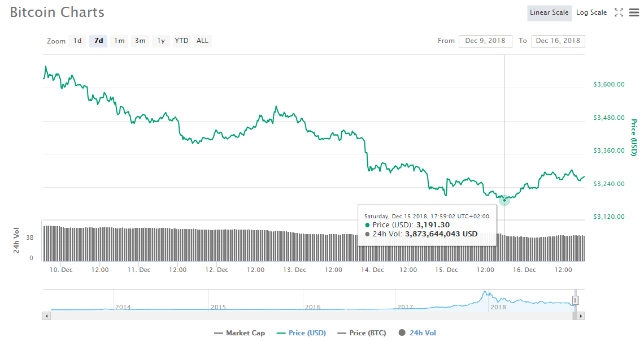The height and width of the screenshot is (341, 644).
Task: Click the navigator right handle
Action: [x=575, y=300]
